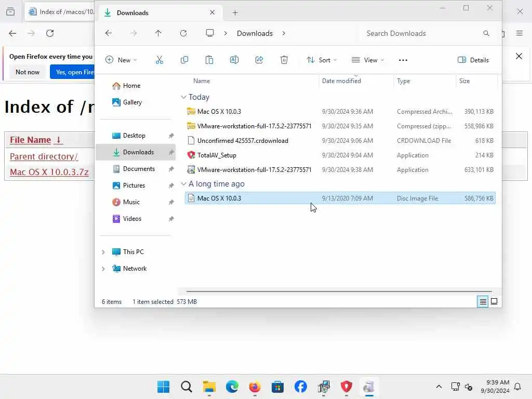Select the VMware-workstation zipped archive row
Viewport: 532px width, 399px height.
[340, 126]
